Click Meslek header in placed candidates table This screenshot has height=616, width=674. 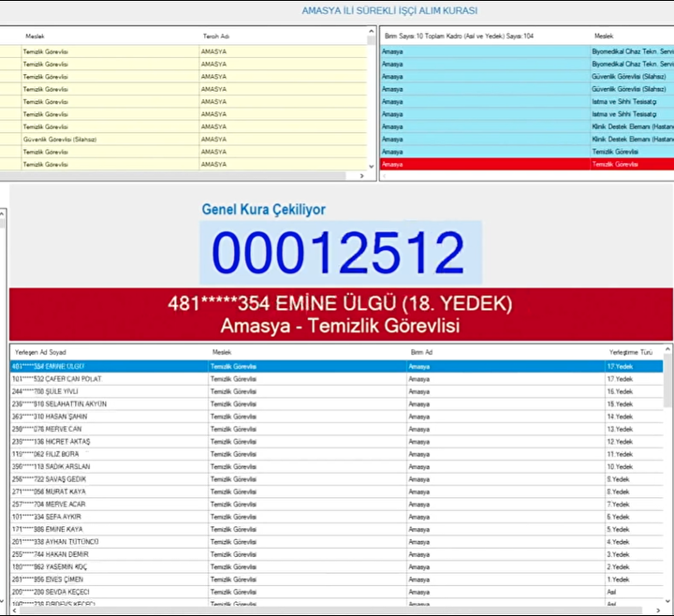[x=222, y=352]
